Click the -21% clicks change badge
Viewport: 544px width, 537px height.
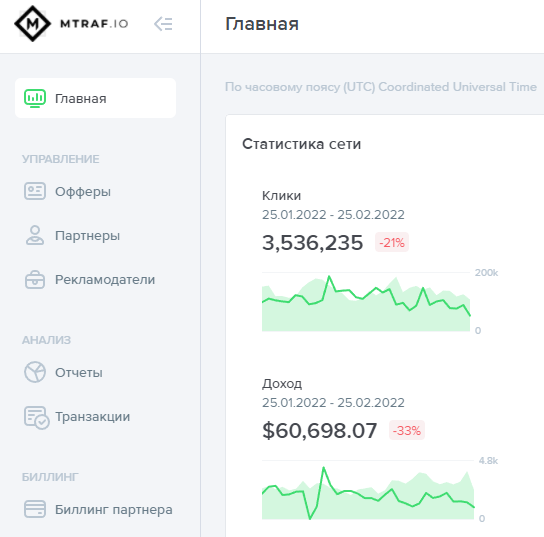392,242
